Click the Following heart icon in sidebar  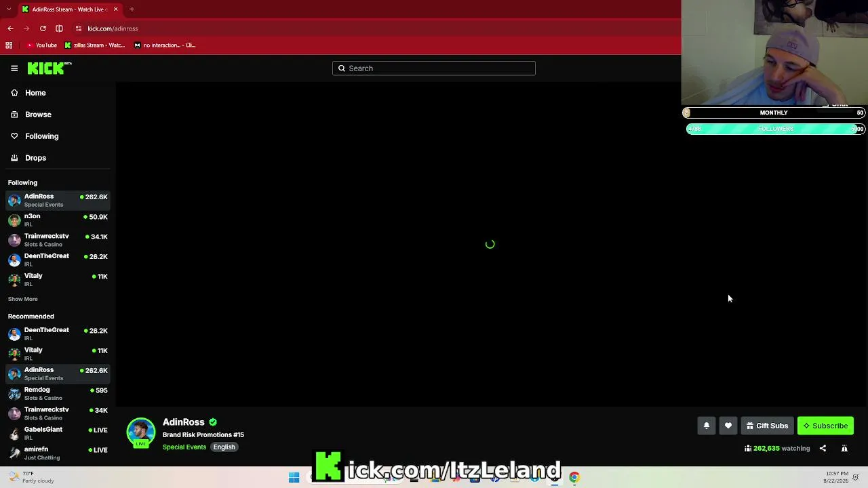tap(14, 136)
